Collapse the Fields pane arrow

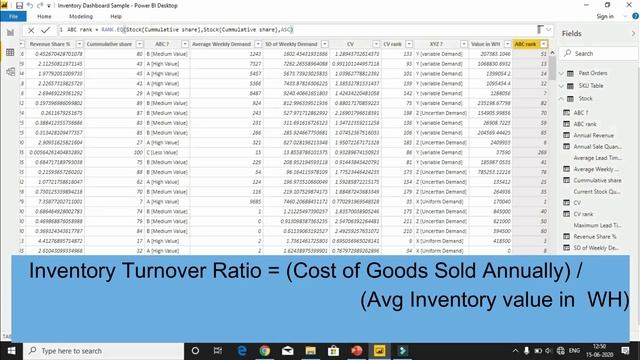point(633,33)
